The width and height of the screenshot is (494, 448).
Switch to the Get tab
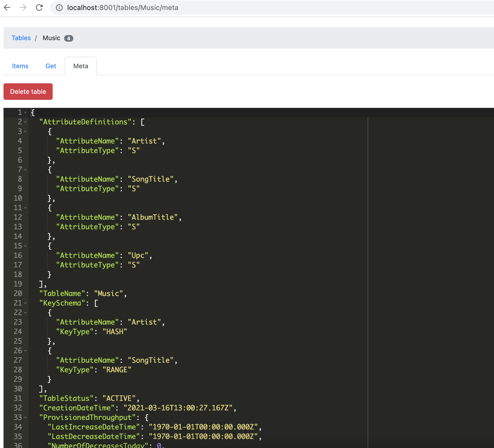tap(51, 66)
